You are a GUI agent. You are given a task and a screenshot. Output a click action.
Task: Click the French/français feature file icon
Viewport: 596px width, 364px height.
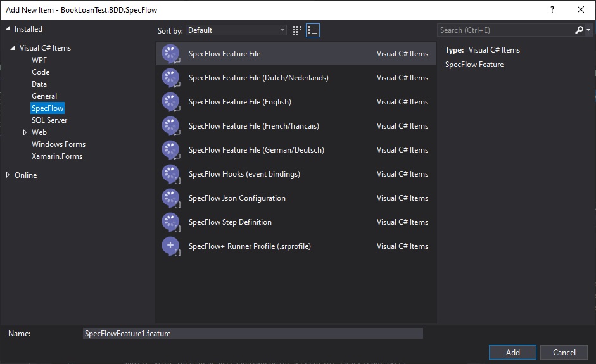(170, 126)
